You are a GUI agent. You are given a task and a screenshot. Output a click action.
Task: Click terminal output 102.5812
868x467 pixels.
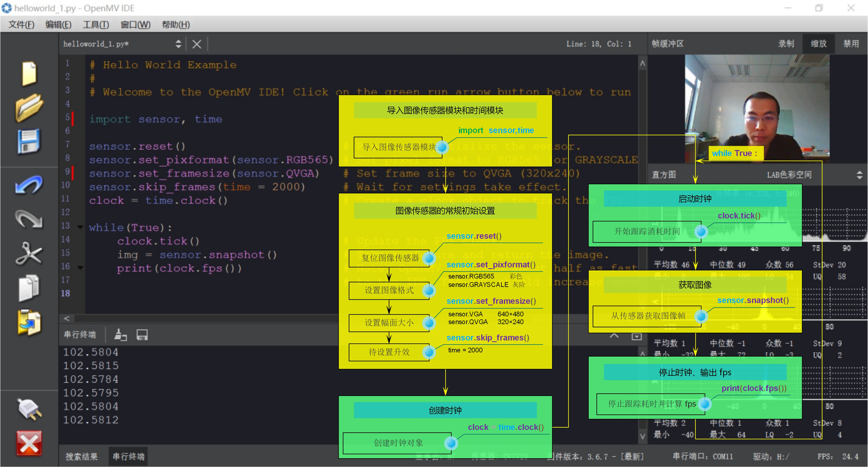pyautogui.click(x=91, y=420)
